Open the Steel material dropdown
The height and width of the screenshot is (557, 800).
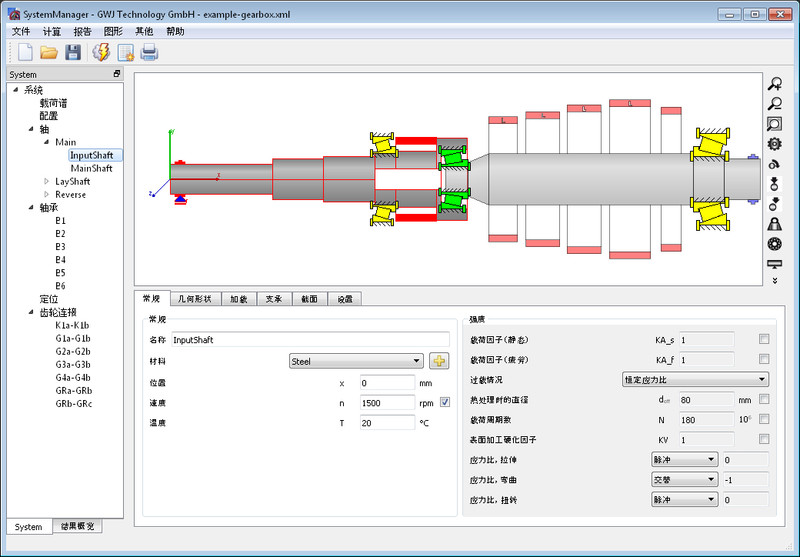point(355,361)
